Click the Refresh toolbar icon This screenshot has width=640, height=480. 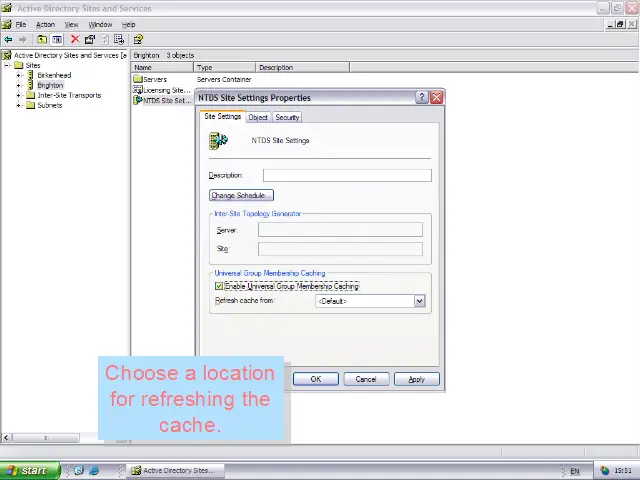pyautogui.click(x=105, y=39)
